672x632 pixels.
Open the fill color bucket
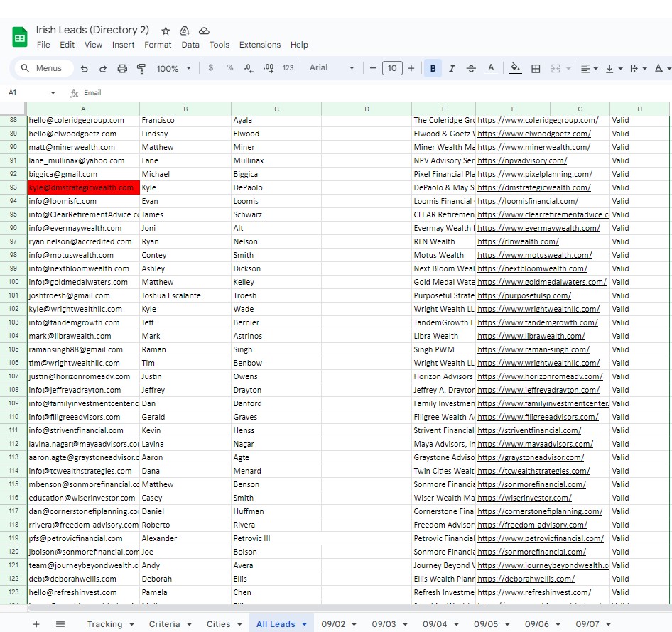[x=515, y=68]
